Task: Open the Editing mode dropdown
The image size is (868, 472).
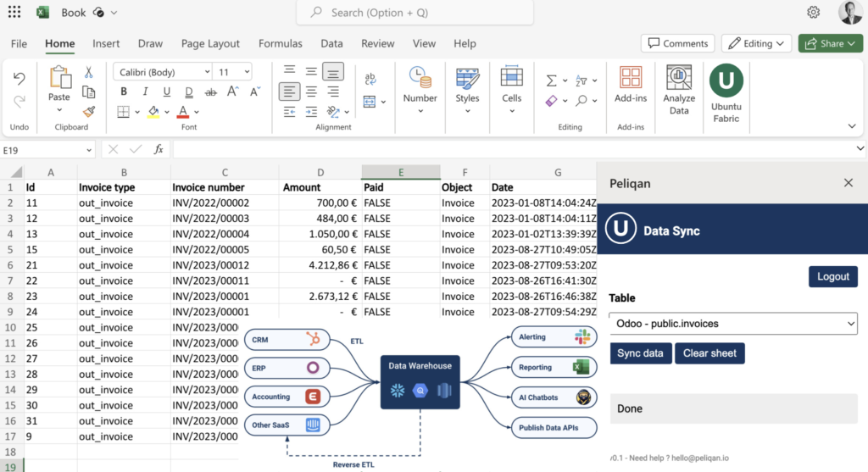Action: [755, 43]
